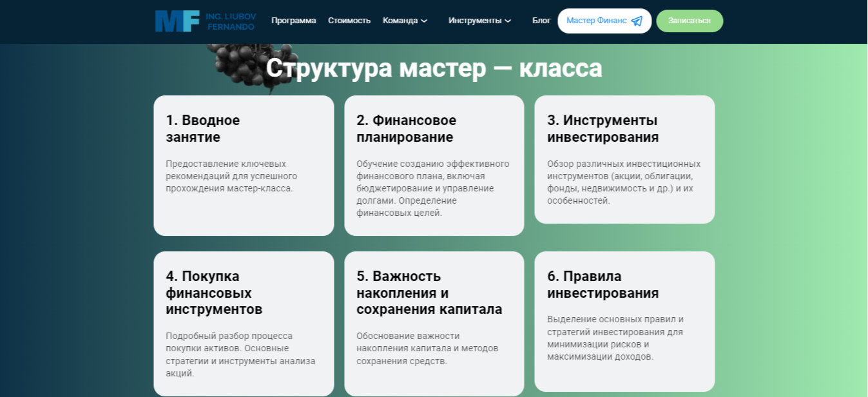Click the dropdown chevron next to Команда

pyautogui.click(x=425, y=21)
